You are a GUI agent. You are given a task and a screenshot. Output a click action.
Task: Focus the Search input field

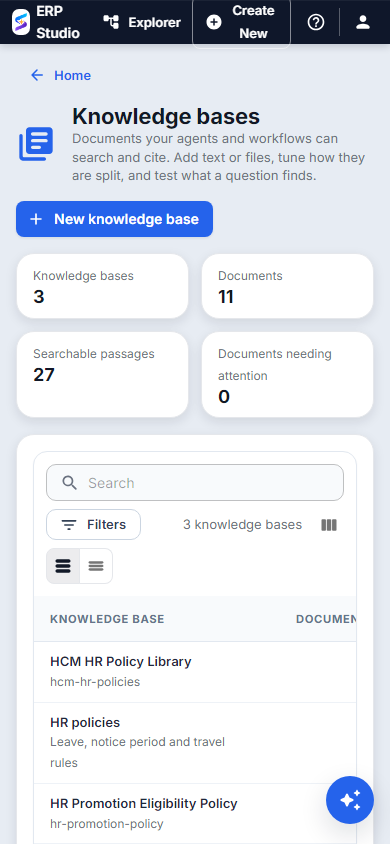tap(195, 483)
